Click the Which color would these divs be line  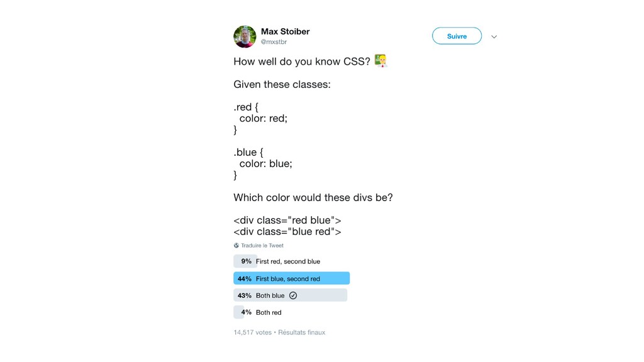pos(313,197)
